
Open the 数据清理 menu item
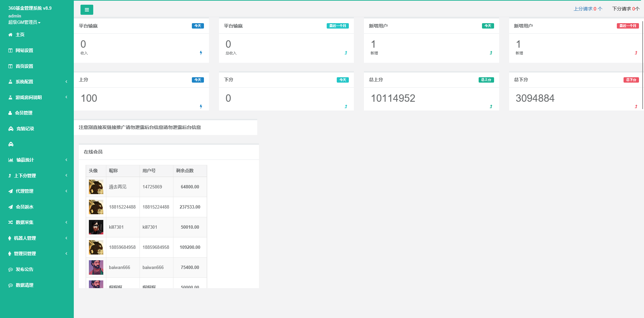pyautogui.click(x=24, y=285)
